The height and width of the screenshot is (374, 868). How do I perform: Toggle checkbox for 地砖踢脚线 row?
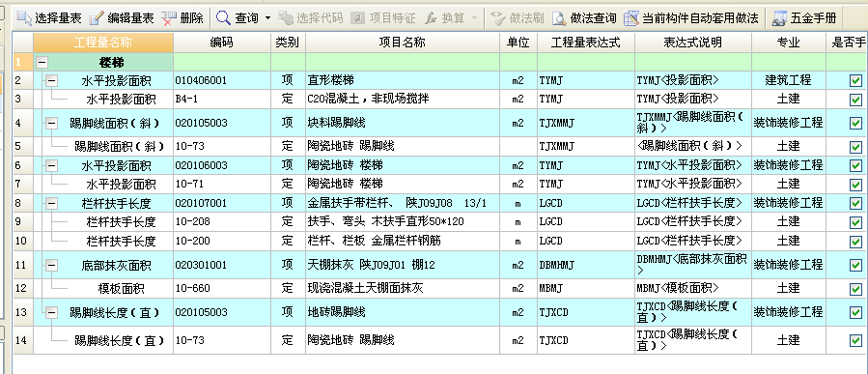tap(855, 313)
